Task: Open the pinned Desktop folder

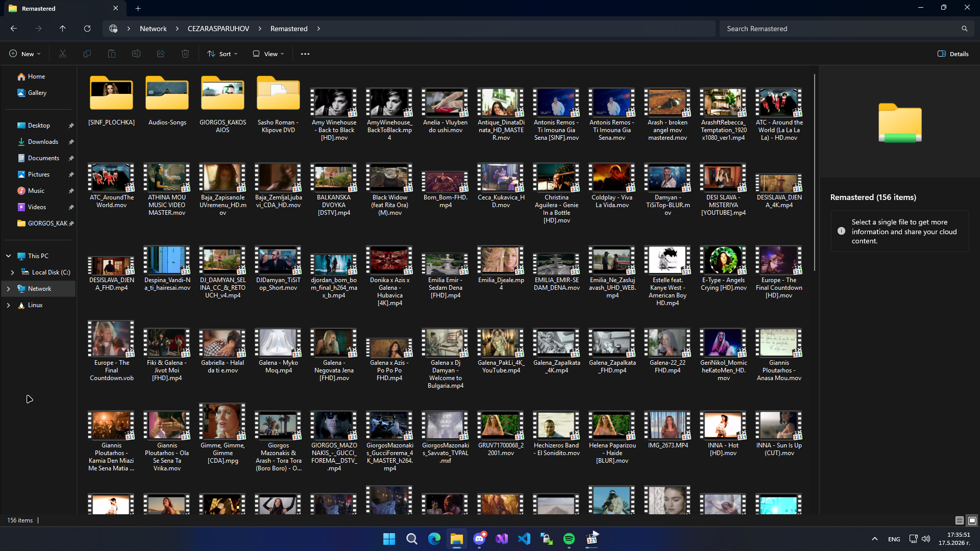Action: 38,126
